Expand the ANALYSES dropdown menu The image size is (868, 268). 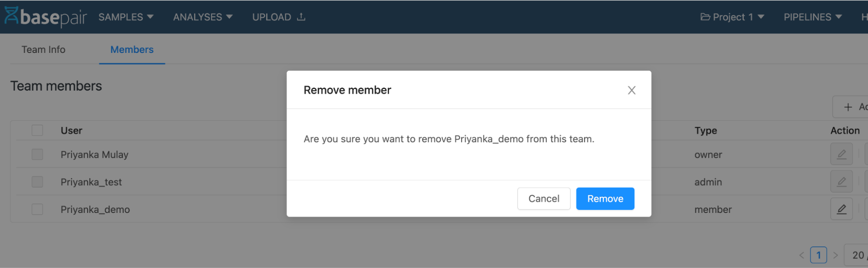(x=203, y=17)
